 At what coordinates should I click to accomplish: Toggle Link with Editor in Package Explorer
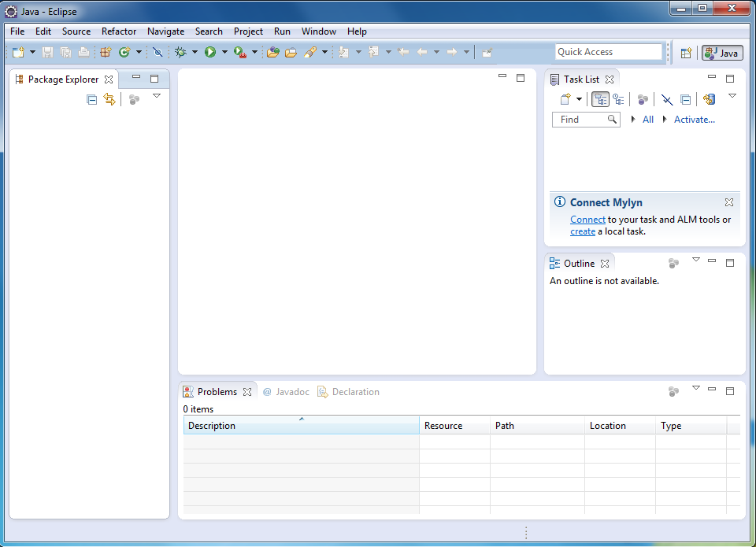109,99
